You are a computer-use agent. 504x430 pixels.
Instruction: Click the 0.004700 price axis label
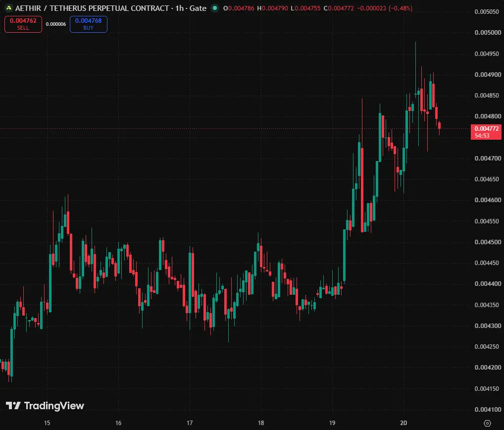click(488, 158)
